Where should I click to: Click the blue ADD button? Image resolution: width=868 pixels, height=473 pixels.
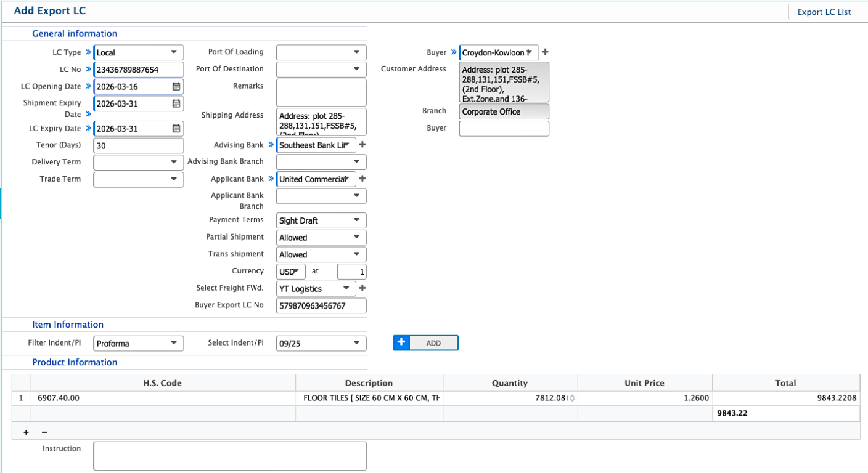tap(425, 343)
